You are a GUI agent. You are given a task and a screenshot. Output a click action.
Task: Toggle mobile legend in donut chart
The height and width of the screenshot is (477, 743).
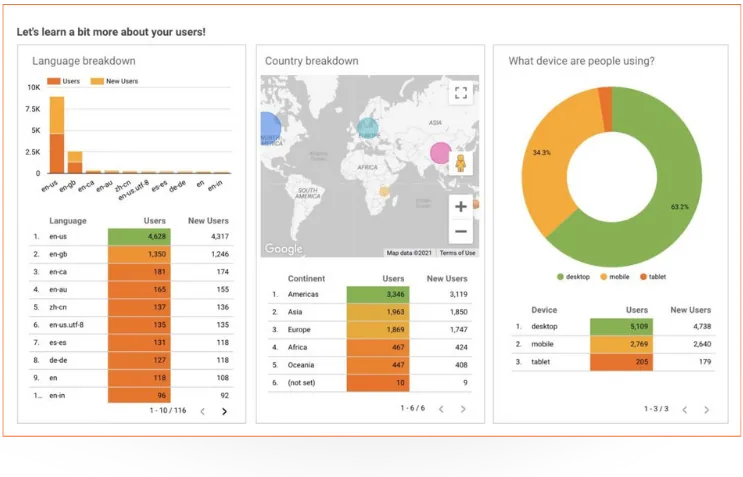(x=615, y=277)
